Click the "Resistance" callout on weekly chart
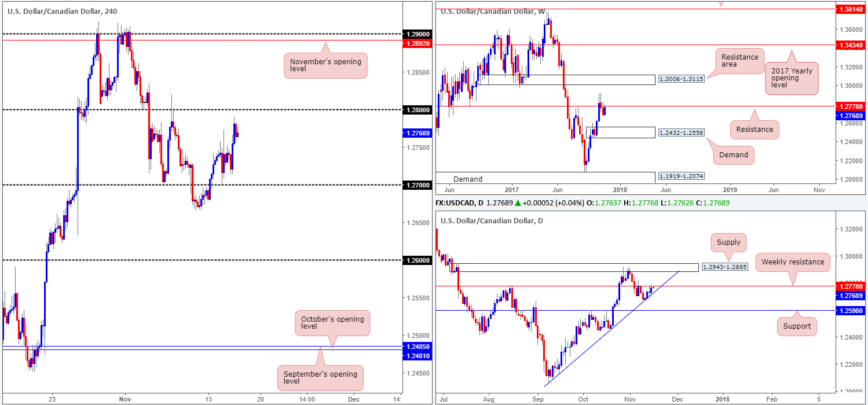868x405 pixels. (x=755, y=130)
